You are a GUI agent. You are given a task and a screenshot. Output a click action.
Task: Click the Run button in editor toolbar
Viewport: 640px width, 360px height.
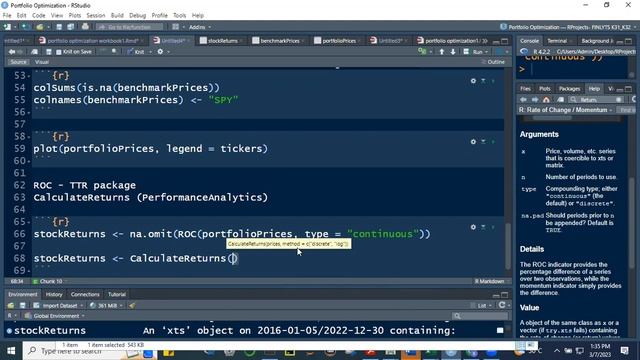click(x=473, y=52)
